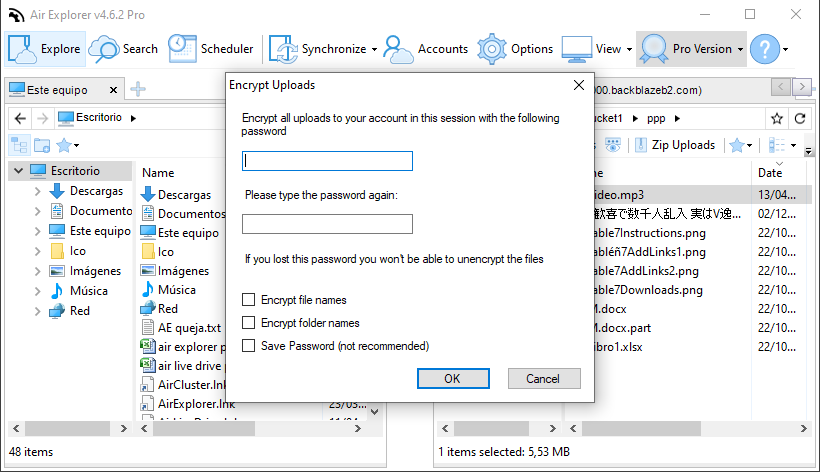Image resolution: width=820 pixels, height=472 pixels.
Task: Collapse the Escritorio tree node
Action: tap(18, 171)
